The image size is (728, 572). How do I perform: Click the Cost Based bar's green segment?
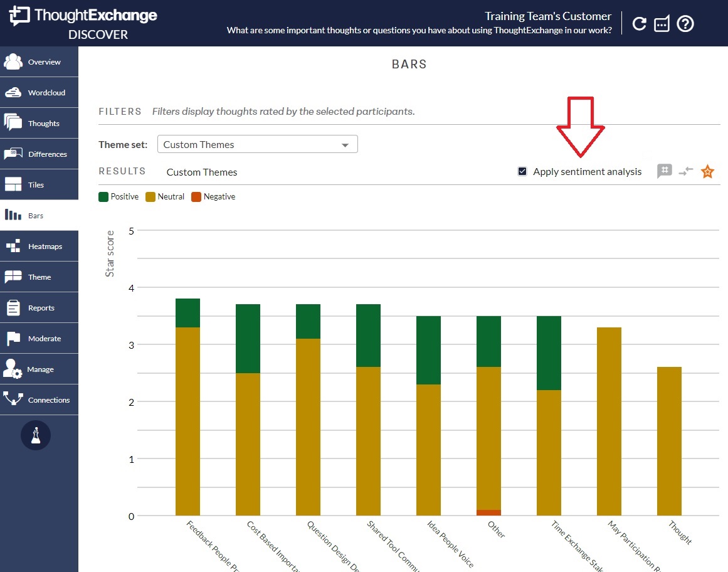click(248, 339)
